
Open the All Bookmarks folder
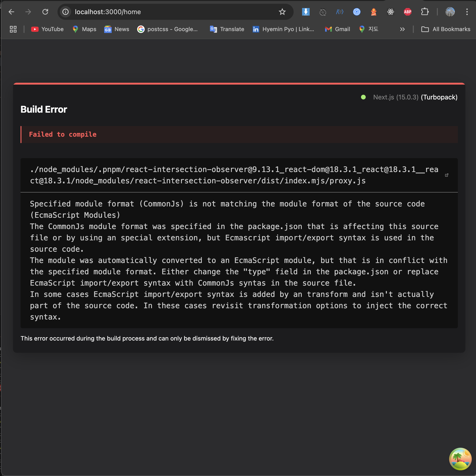pyautogui.click(x=445, y=29)
